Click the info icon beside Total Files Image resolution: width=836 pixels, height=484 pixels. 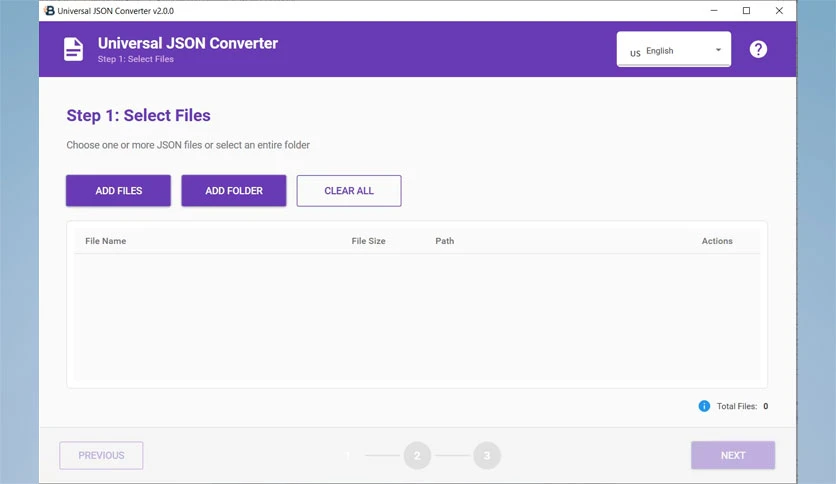click(704, 406)
